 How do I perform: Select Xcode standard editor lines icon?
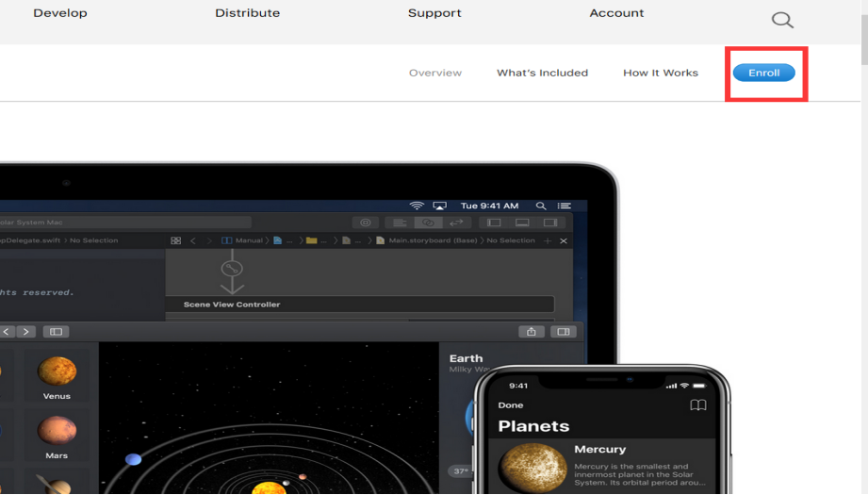tap(399, 223)
